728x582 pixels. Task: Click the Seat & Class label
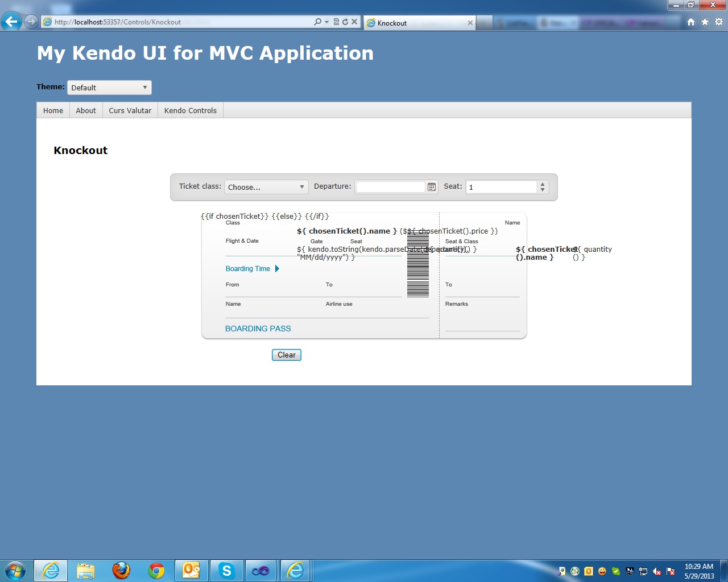462,242
